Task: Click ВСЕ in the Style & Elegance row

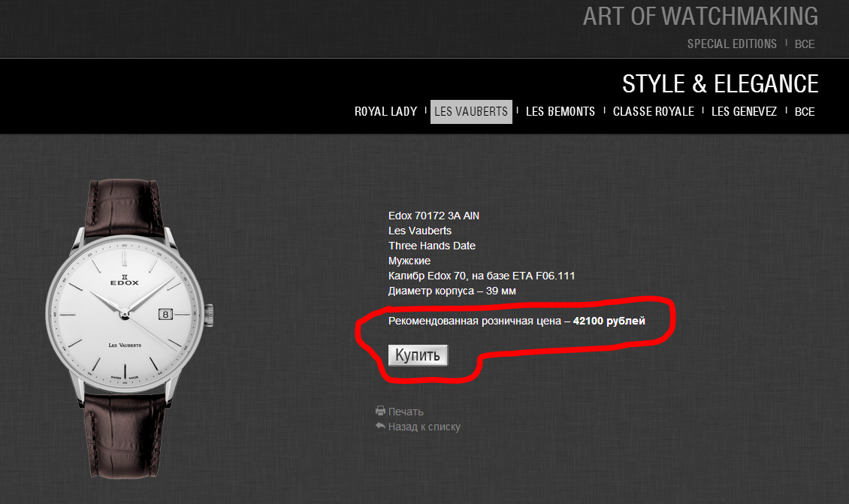Action: [x=805, y=111]
